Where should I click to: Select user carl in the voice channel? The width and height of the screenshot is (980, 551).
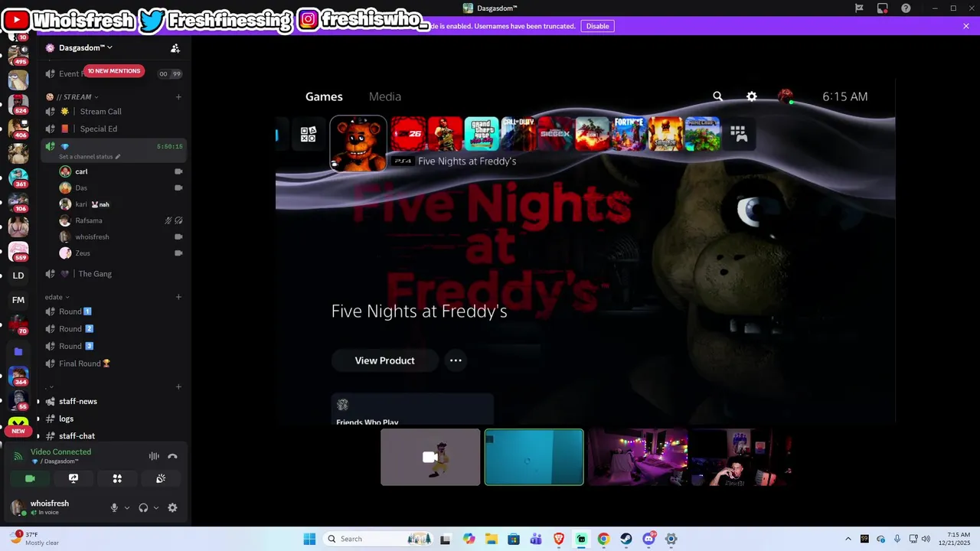tap(81, 172)
